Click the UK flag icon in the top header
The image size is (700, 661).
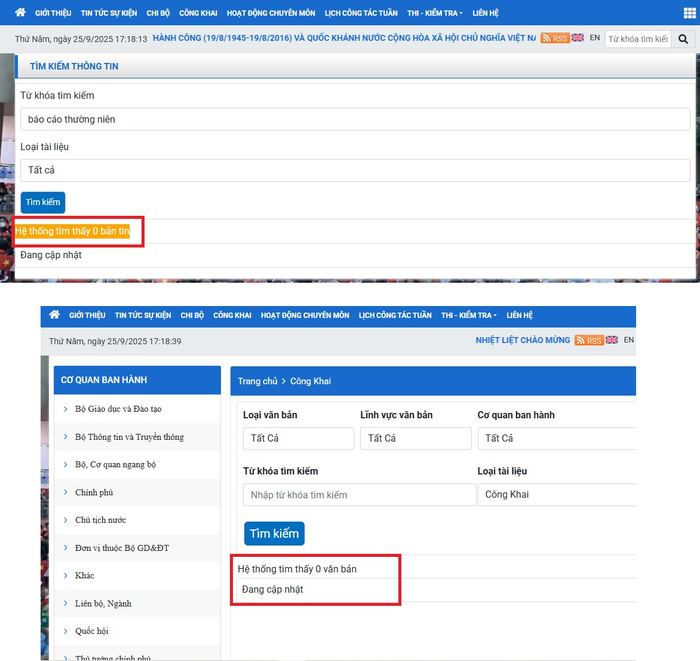(578, 38)
